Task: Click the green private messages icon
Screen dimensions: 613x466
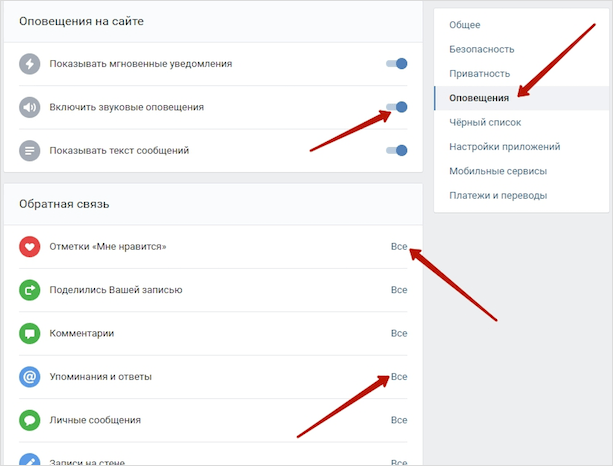Action: [x=30, y=420]
